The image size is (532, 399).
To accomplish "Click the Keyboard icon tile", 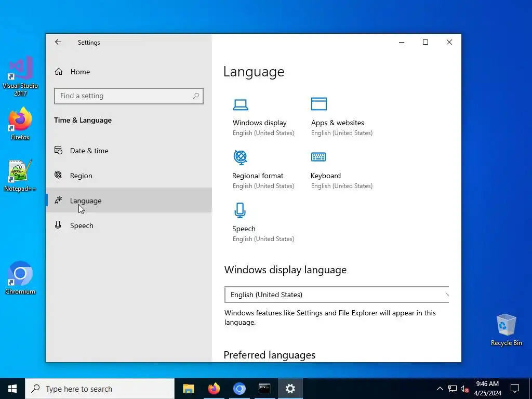I will (x=318, y=157).
